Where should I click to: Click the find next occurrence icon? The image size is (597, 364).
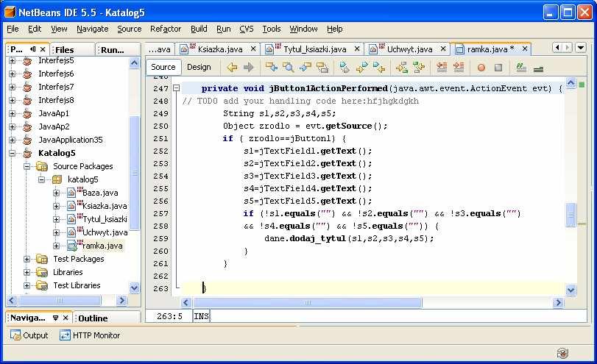tap(305, 68)
